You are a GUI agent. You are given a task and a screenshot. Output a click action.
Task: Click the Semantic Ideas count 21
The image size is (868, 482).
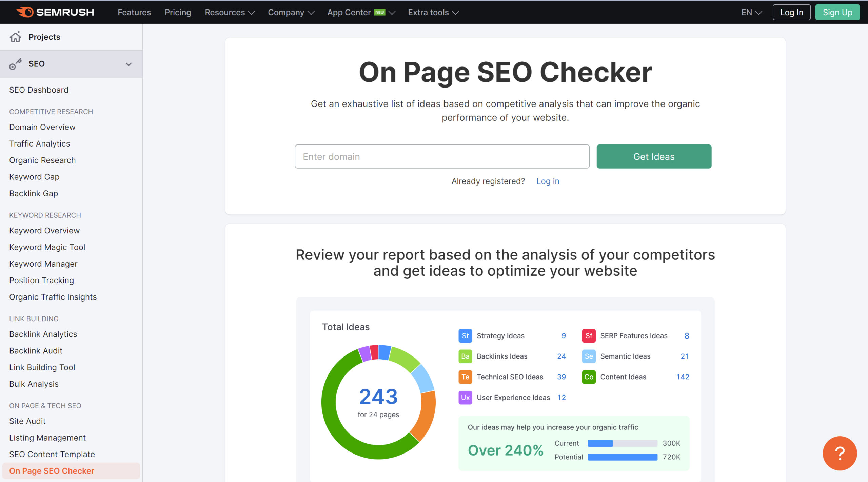click(685, 356)
